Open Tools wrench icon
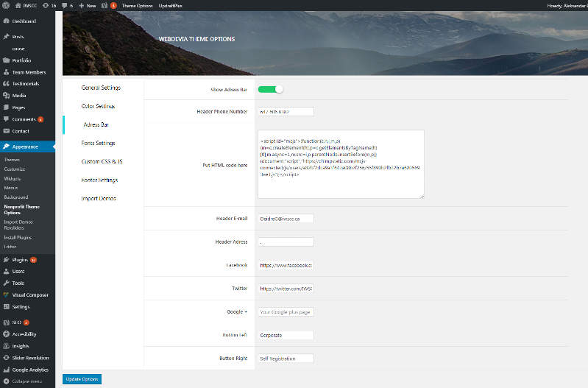The width and height of the screenshot is (588, 388). click(6, 283)
